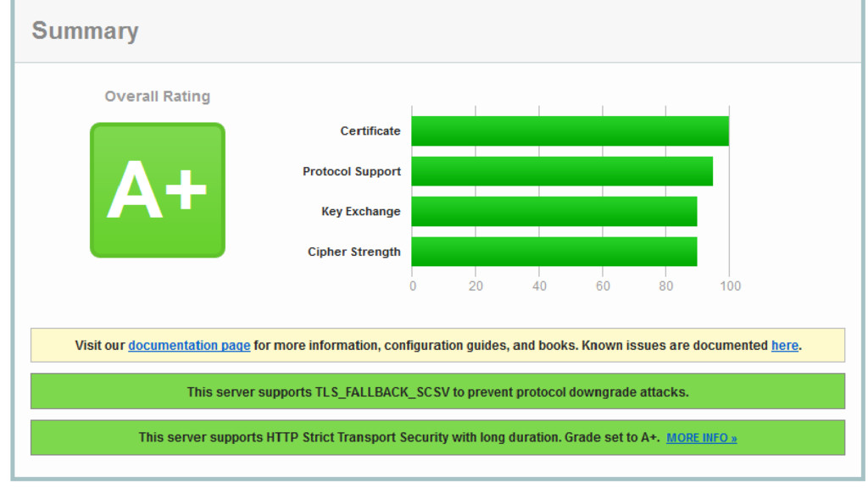Select the Key Exchange score bar

[x=554, y=212]
